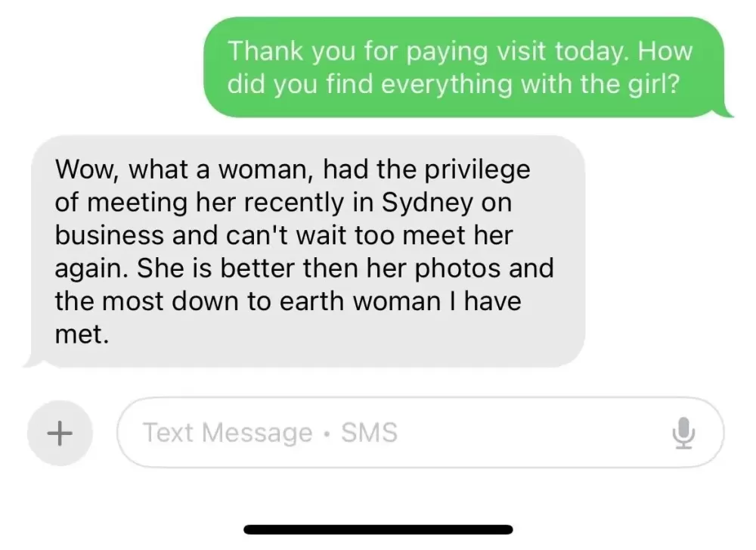This screenshot has height=550, width=756.
Task: Focus the Text Message SMS input field
Action: point(420,433)
